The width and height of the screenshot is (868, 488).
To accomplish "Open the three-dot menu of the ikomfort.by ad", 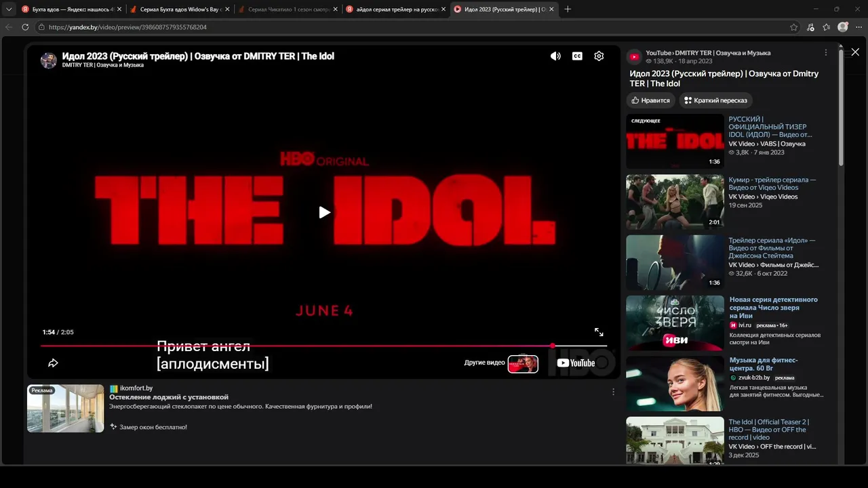I will click(x=613, y=392).
